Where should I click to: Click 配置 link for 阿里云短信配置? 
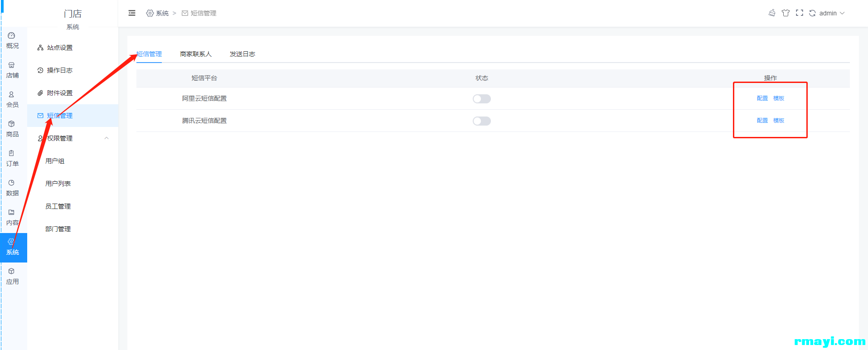tap(762, 98)
